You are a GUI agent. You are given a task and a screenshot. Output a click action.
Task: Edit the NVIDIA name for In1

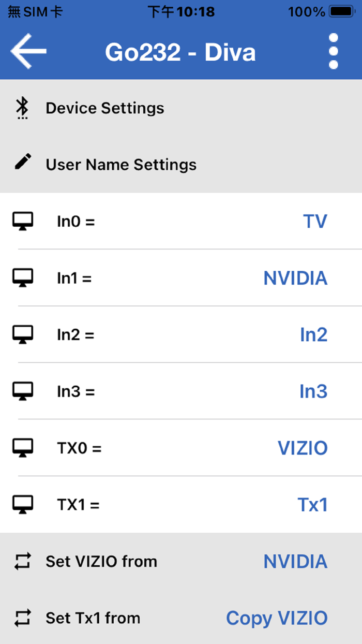(x=295, y=279)
